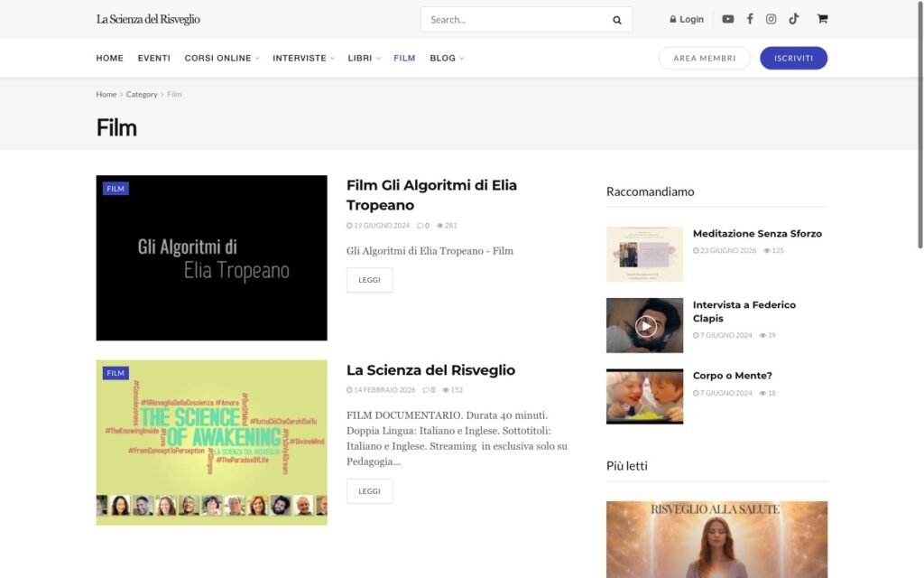Open the Corpo o Mente? thumbnail
Image resolution: width=924 pixels, height=578 pixels.
[x=644, y=396]
